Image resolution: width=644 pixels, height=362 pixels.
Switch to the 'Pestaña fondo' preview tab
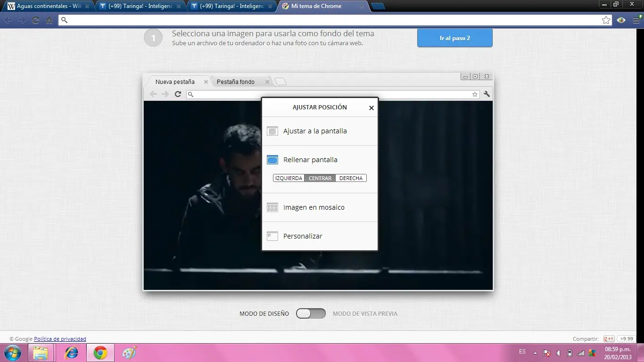(x=236, y=82)
